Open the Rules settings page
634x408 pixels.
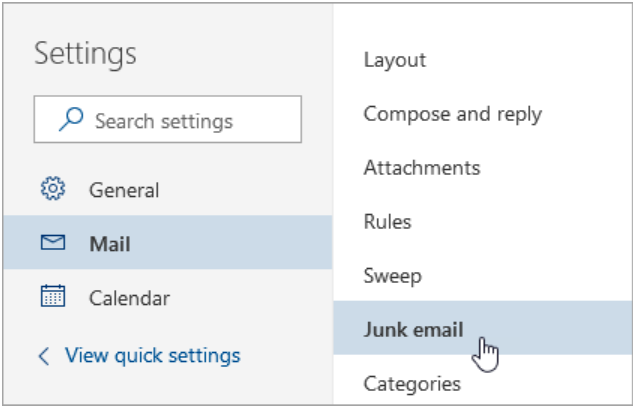(x=387, y=222)
